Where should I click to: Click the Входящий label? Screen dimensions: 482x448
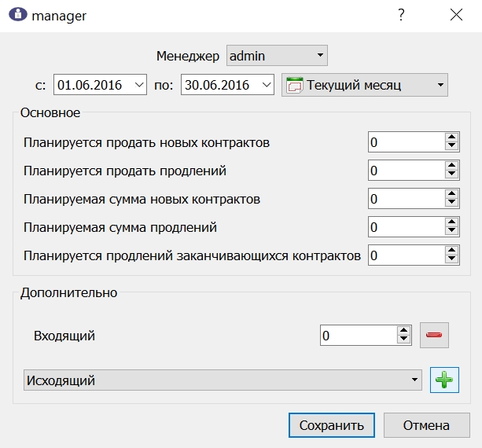tap(64, 336)
